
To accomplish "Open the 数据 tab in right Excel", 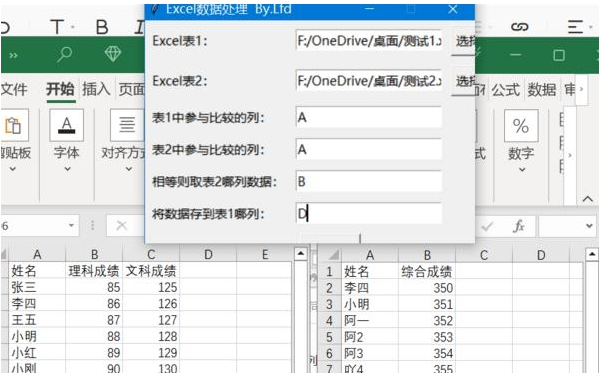I will (x=542, y=90).
